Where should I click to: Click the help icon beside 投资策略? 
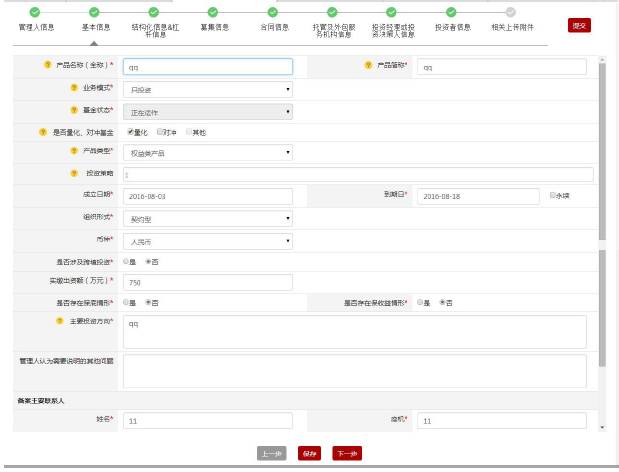[x=74, y=173]
